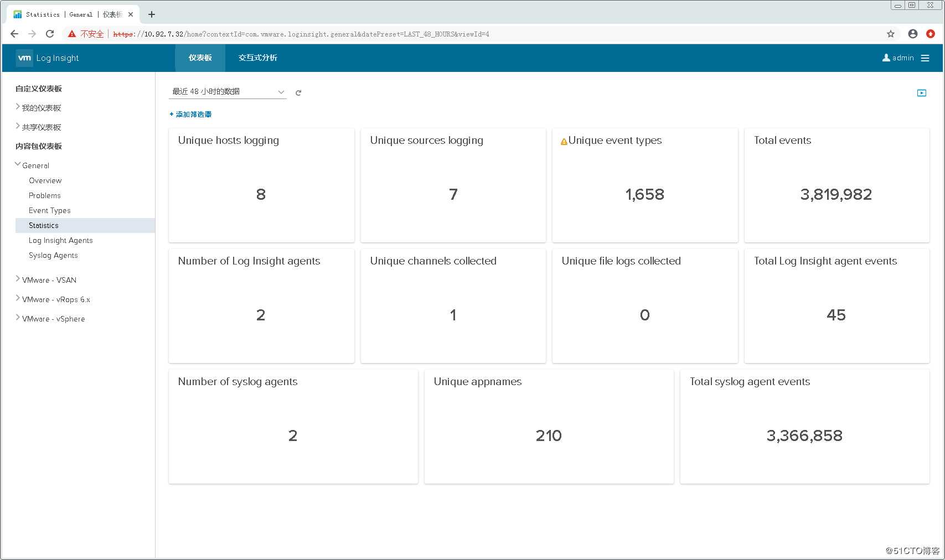
Task: Start dashboard presentation mode
Action: (922, 93)
